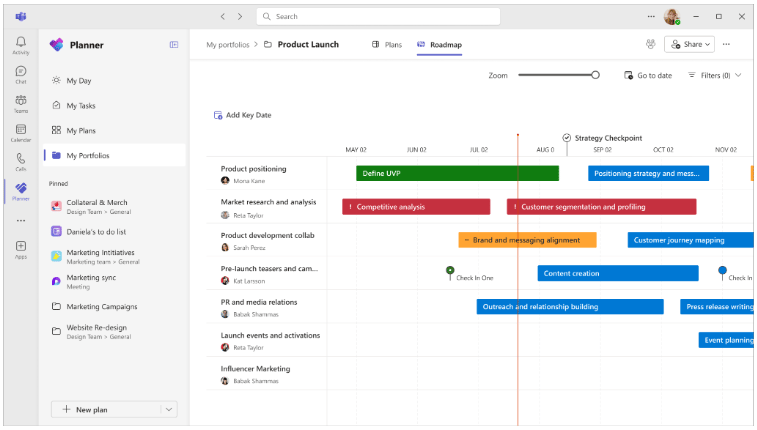
Task: Open the user profile avatar
Action: tap(672, 16)
